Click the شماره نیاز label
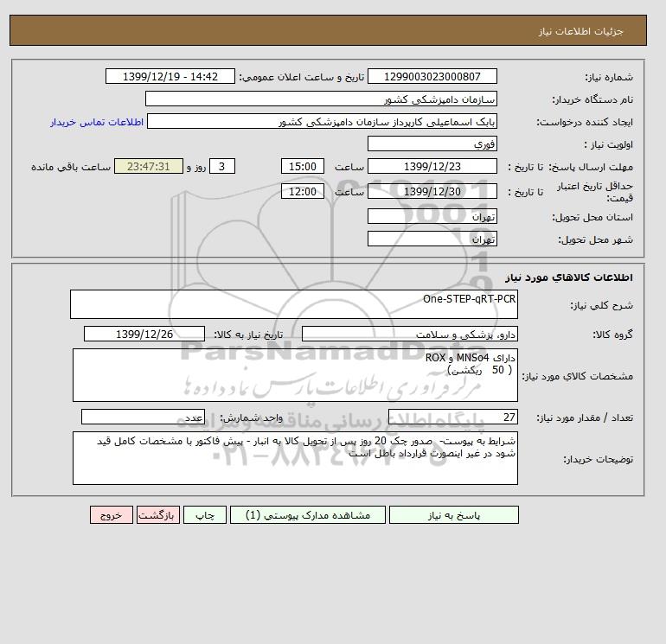 pyautogui.click(x=609, y=77)
